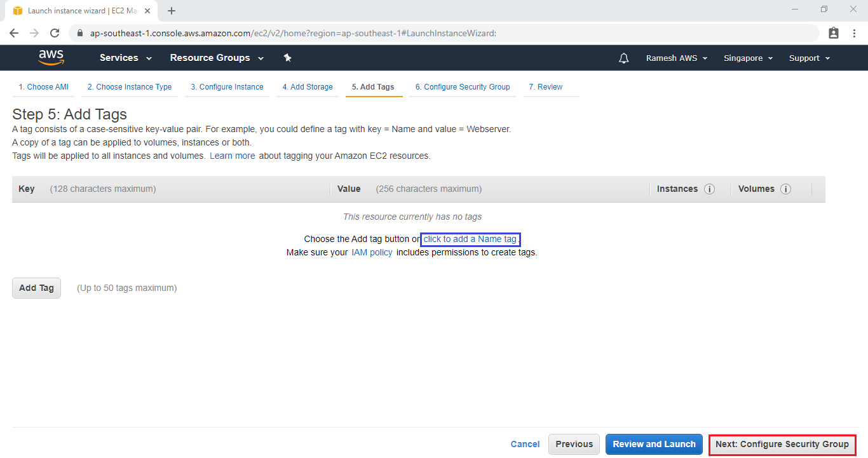
Task: Click the 'Step 5: Add Tags' heading
Action: tap(70, 114)
